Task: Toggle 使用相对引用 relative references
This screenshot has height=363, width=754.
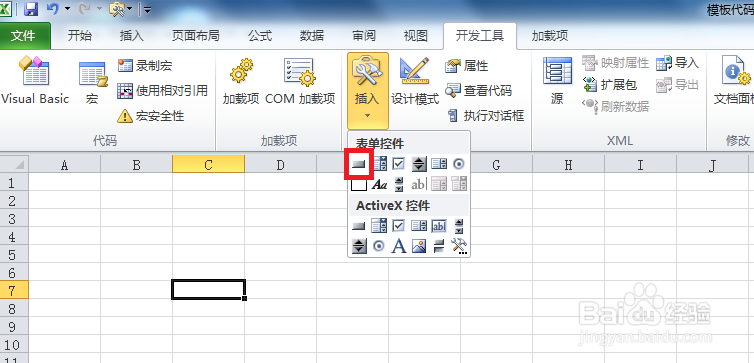Action: tap(163, 90)
